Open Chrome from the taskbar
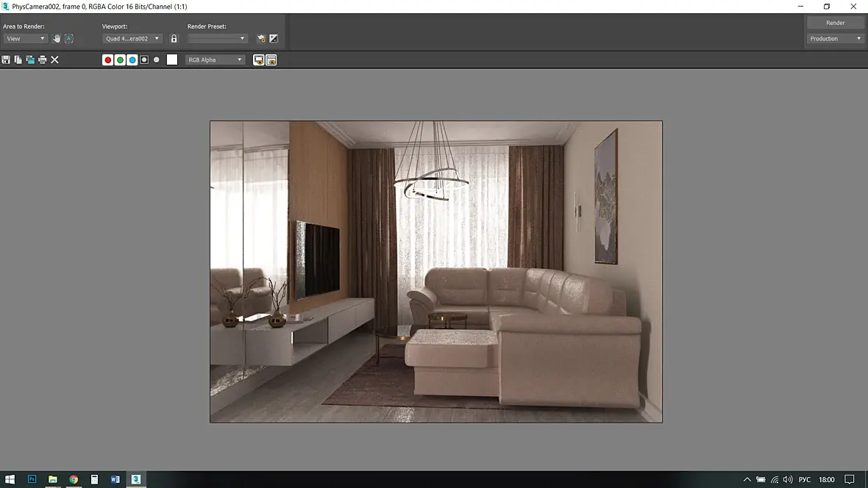The image size is (868, 488). [x=74, y=479]
